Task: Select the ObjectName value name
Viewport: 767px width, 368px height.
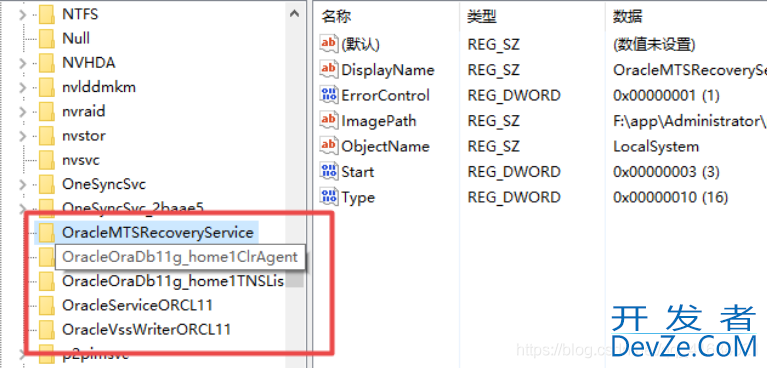Action: click(385, 146)
